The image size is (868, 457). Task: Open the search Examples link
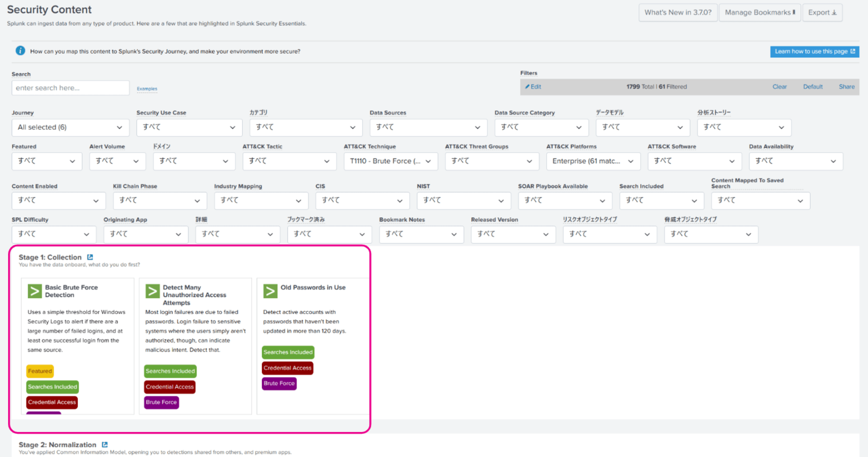(x=147, y=89)
